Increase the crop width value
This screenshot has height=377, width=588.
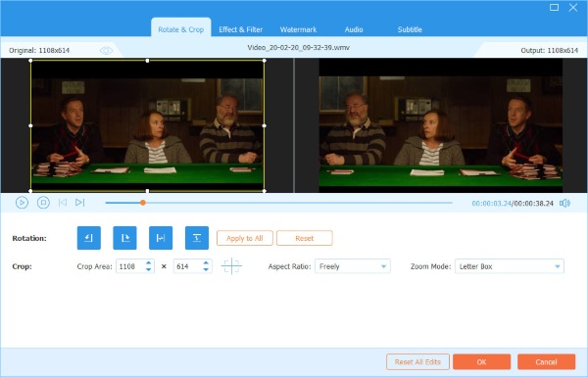click(149, 263)
